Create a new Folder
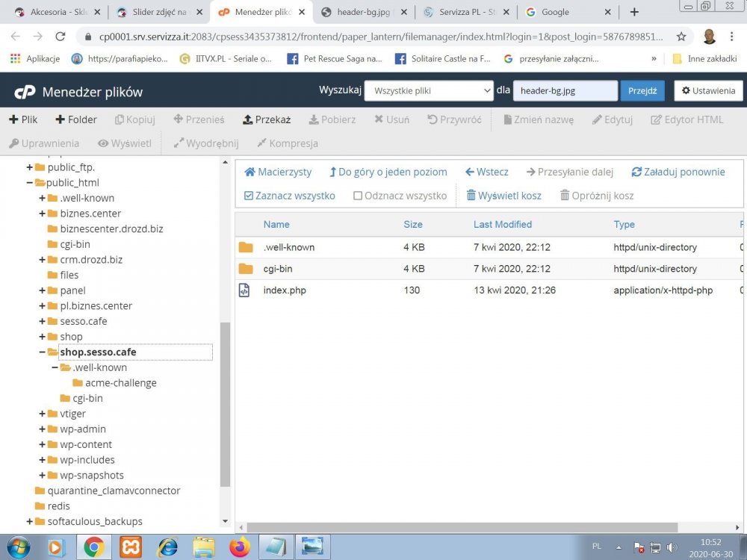Image resolution: width=747 pixels, height=560 pixels. [76, 119]
